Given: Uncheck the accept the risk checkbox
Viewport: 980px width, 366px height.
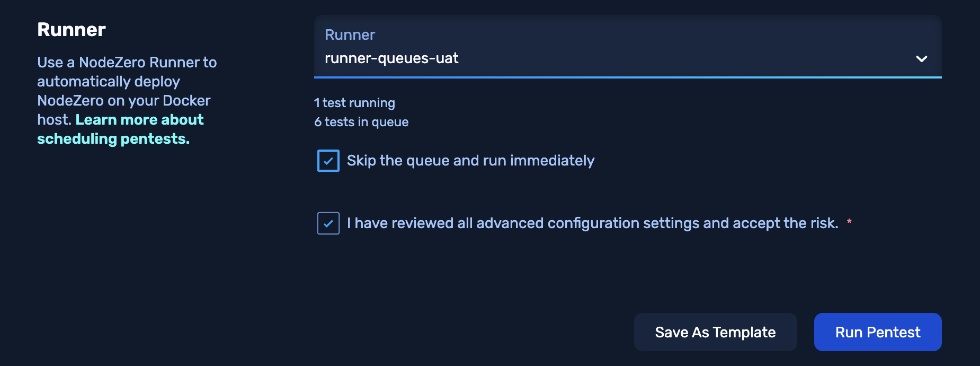Looking at the screenshot, I should 328,223.
